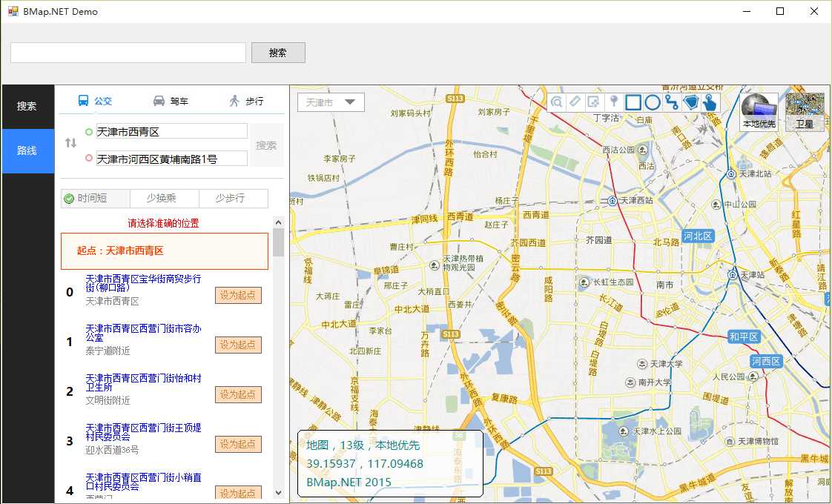Set result 0 宝华街商贸步行街 as start
The height and width of the screenshot is (504, 832).
pos(238,296)
